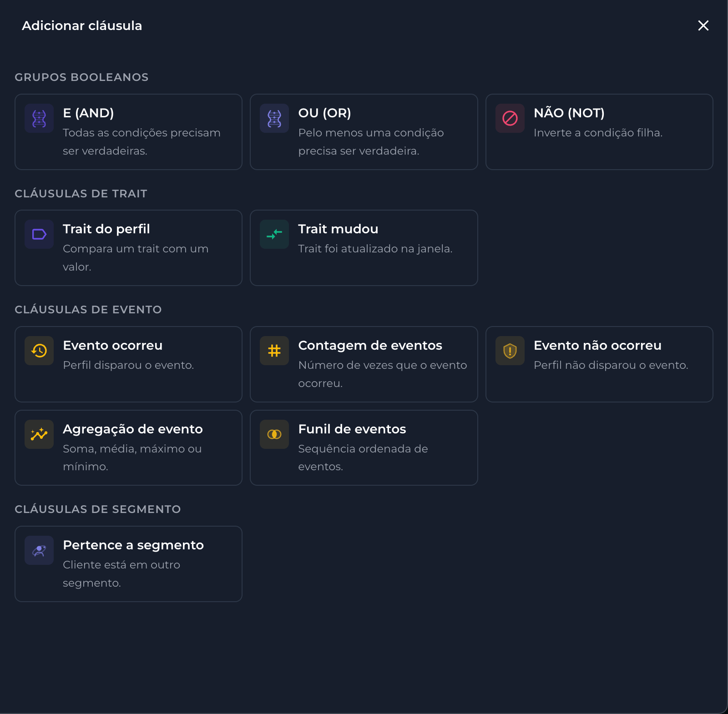Click the Agregação de evento title
The width and height of the screenshot is (728, 714).
click(x=133, y=429)
